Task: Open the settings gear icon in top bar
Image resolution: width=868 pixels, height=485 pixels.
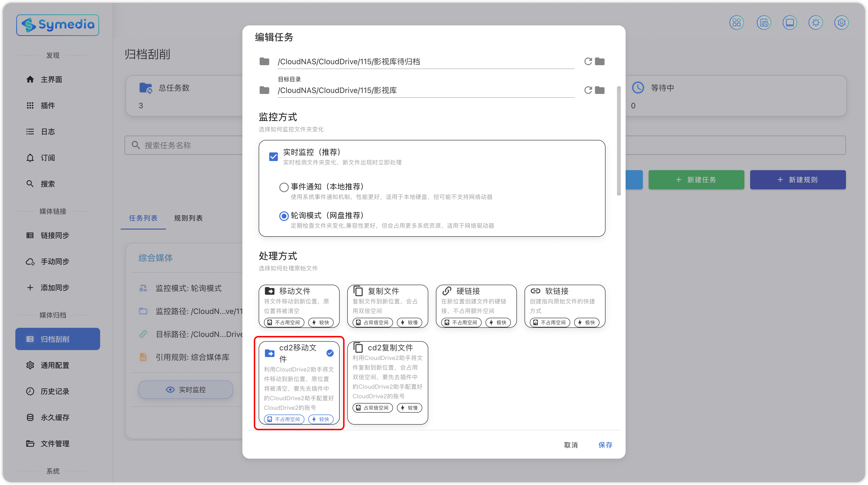Action: 841,23
